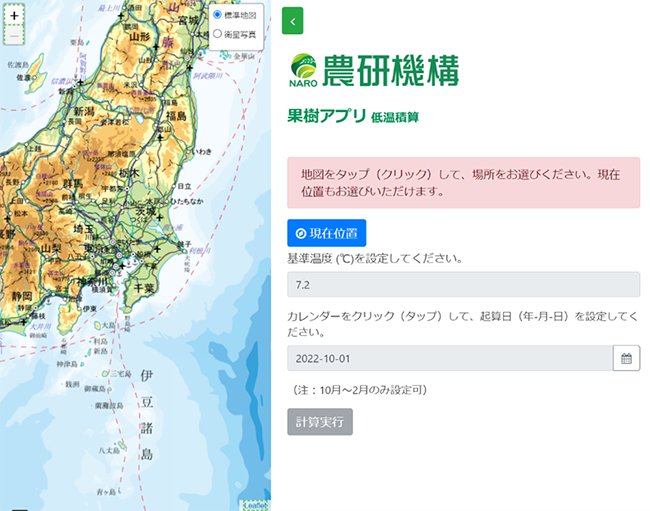
Task: Select the 衛星写真 radio option
Action: (217, 34)
